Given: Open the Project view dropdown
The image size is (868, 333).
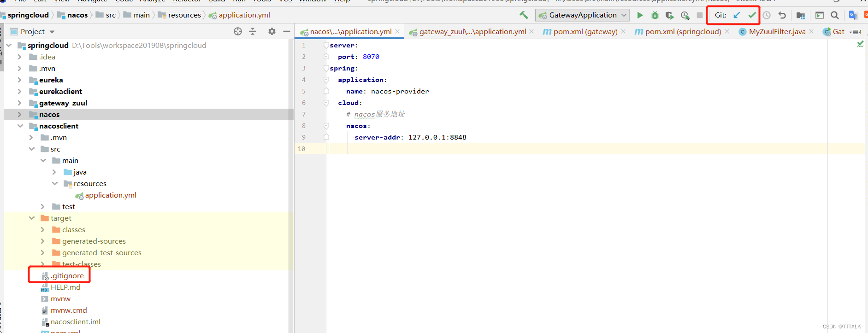Looking at the screenshot, I should (x=52, y=32).
